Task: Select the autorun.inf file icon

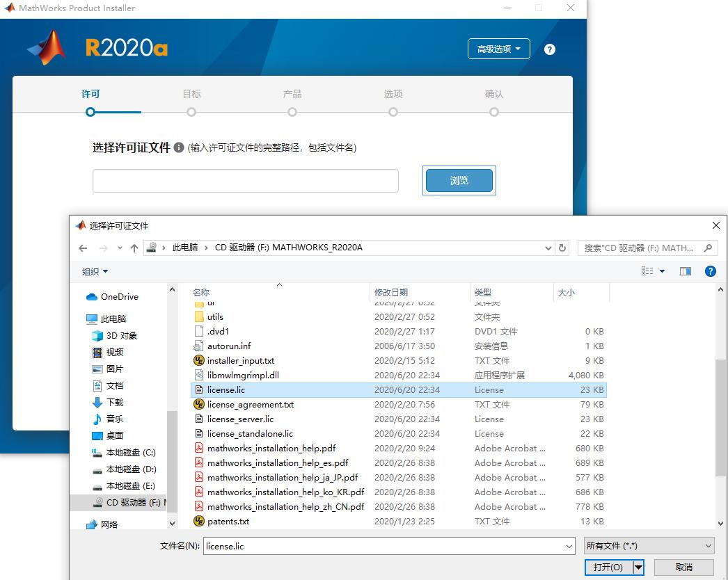Action: coord(199,346)
